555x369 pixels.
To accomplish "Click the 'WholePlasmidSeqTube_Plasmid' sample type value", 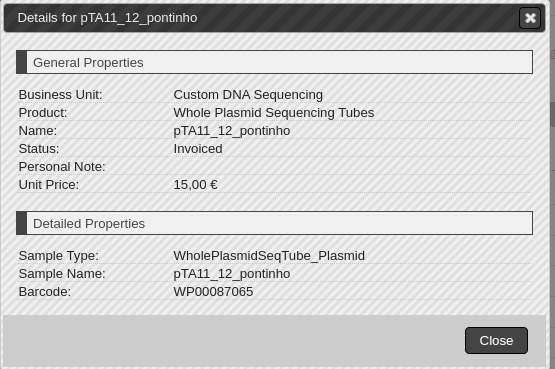I will (269, 255).
